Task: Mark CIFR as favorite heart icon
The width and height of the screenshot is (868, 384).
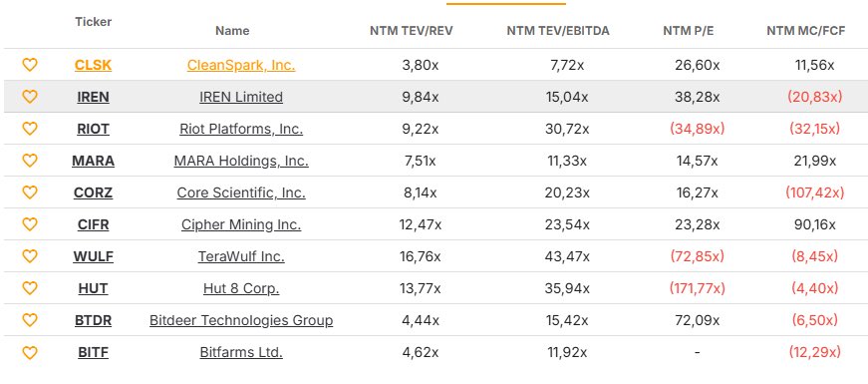Action: pyautogui.click(x=29, y=224)
